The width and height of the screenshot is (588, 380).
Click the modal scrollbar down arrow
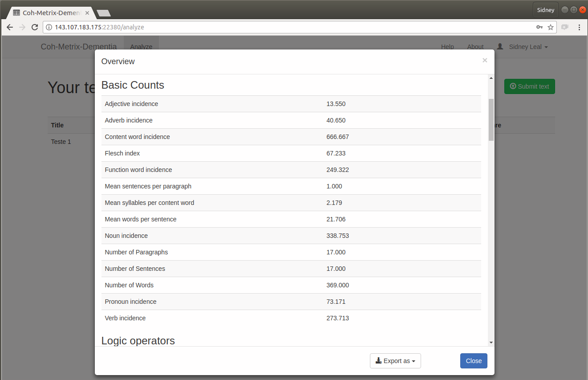(x=491, y=343)
